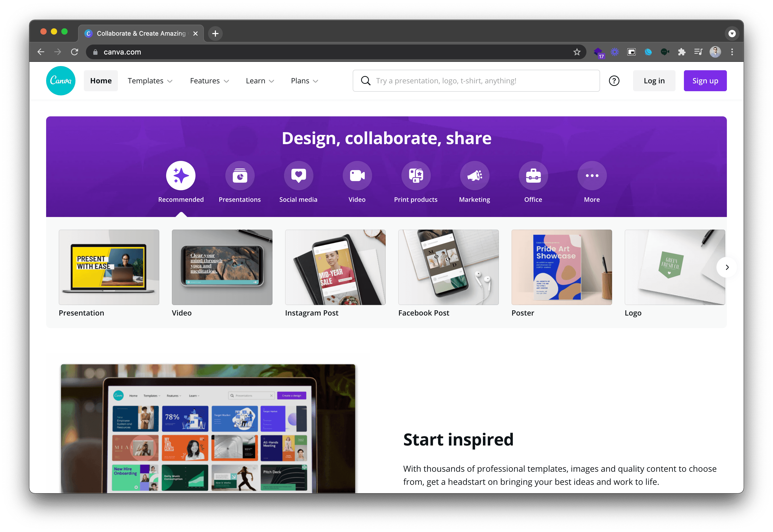Show more categories with the More icon
Viewport: 773px width, 532px height.
coord(592,176)
